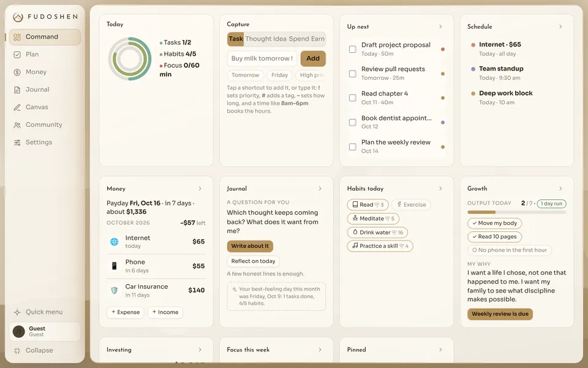Click the water drop on Drink water

355,232
